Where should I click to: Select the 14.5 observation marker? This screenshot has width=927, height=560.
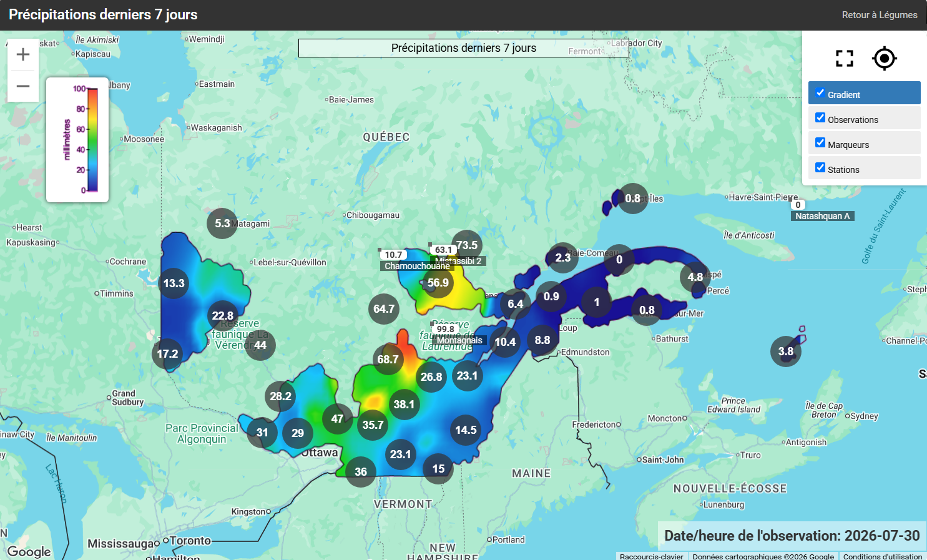pos(466,430)
